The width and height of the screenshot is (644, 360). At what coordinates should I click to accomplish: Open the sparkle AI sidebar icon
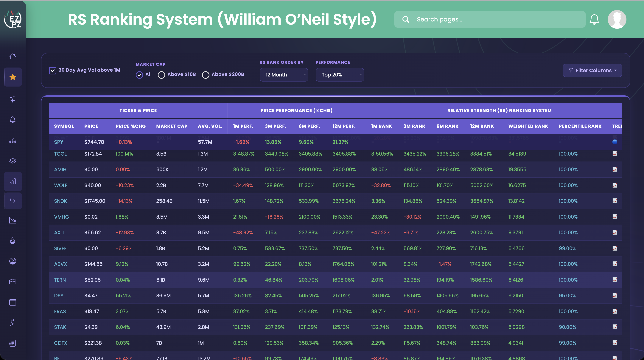click(13, 99)
